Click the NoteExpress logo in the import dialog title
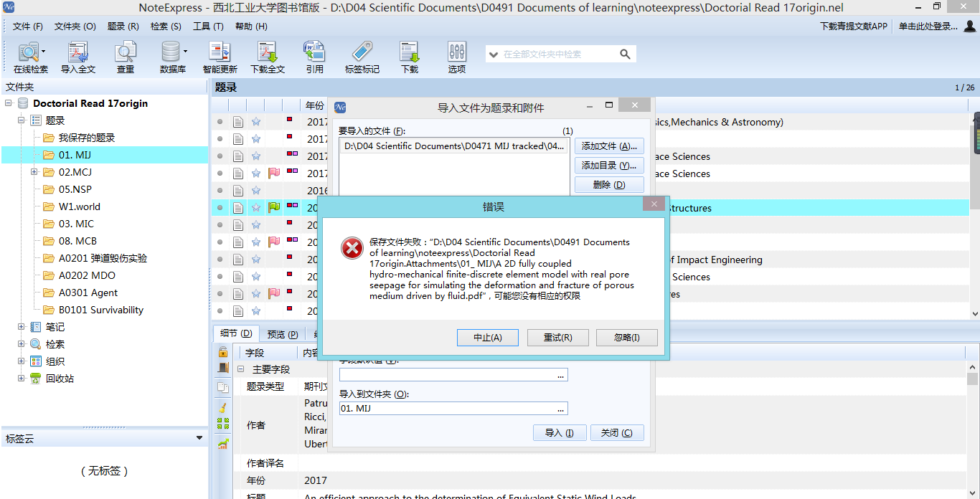 pyautogui.click(x=341, y=107)
